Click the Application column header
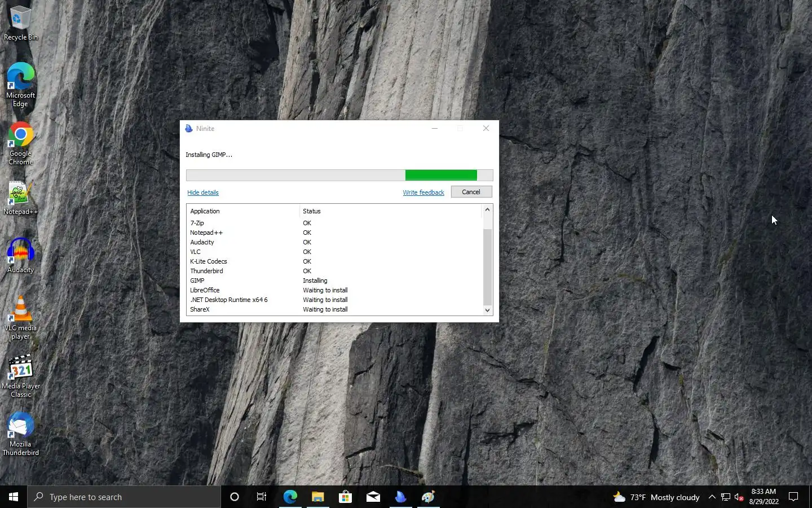 tap(243, 211)
